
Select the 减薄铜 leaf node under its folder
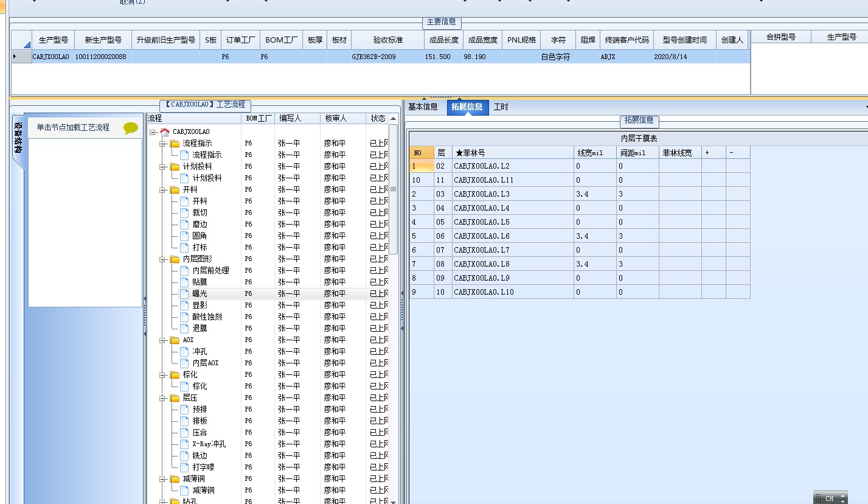click(204, 490)
